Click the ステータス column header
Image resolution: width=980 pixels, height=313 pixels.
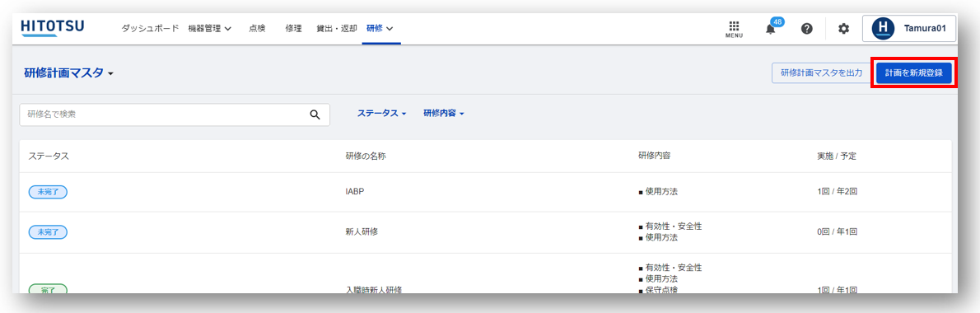coord(49,156)
